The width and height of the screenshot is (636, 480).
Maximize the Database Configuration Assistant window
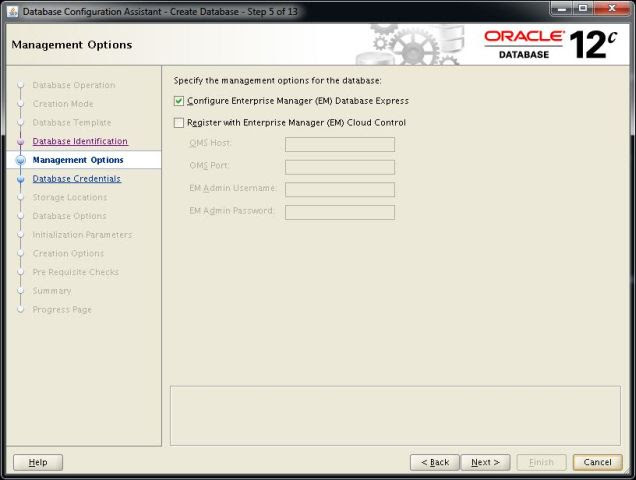(x=583, y=9)
